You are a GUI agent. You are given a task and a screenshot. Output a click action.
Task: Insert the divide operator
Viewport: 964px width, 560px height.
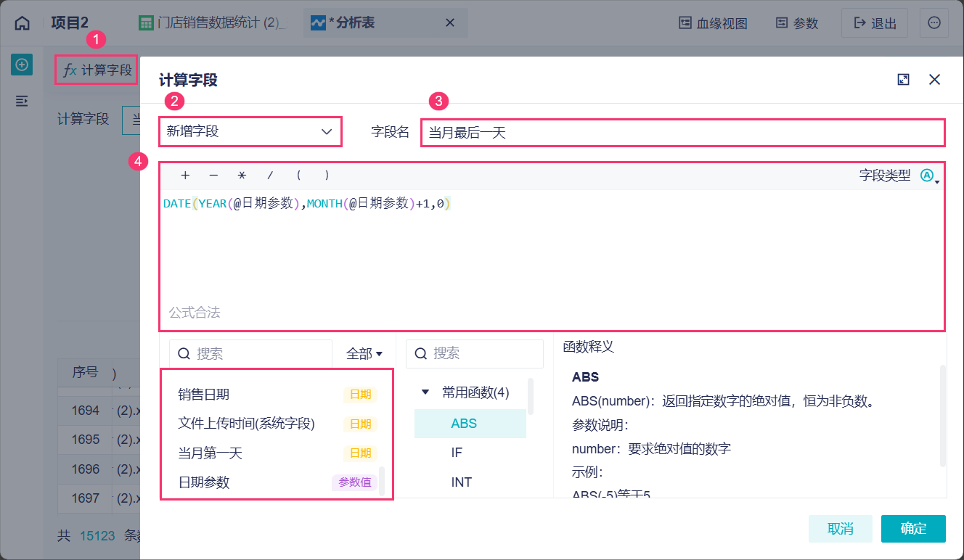pos(270,175)
